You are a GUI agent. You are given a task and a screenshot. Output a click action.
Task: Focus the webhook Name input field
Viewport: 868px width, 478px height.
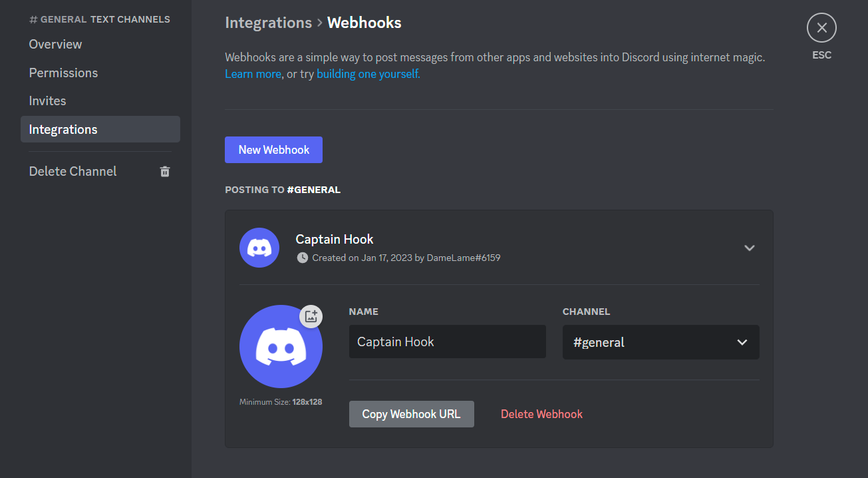[x=447, y=342]
